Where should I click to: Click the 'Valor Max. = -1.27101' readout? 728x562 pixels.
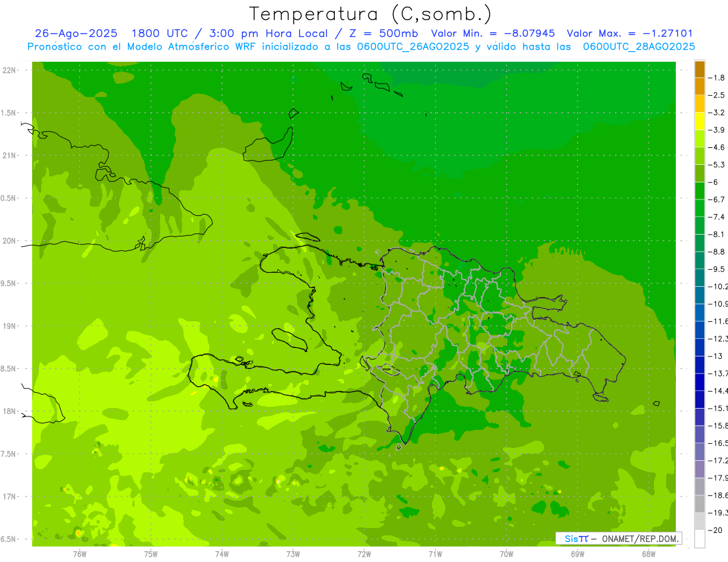(x=630, y=33)
